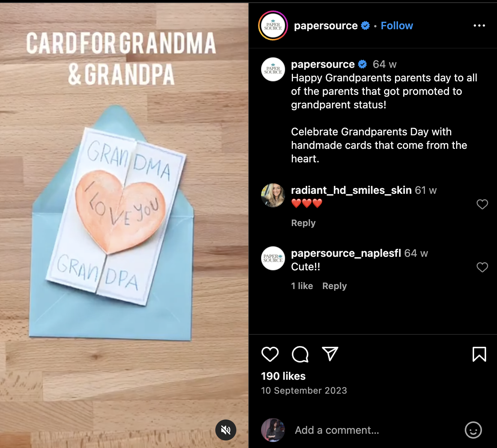Reply to the papersource_naplesfl comment

point(335,286)
